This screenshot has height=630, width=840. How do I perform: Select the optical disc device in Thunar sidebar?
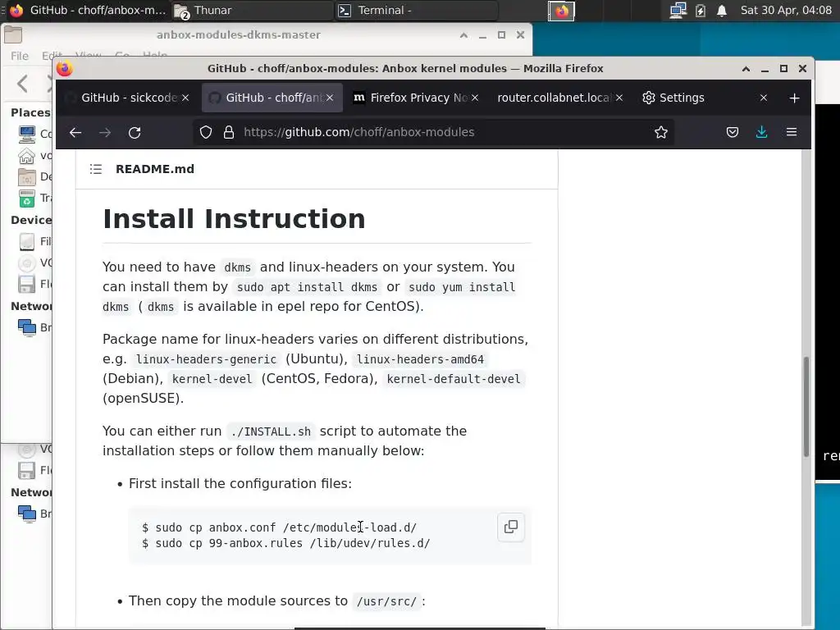pos(27,263)
